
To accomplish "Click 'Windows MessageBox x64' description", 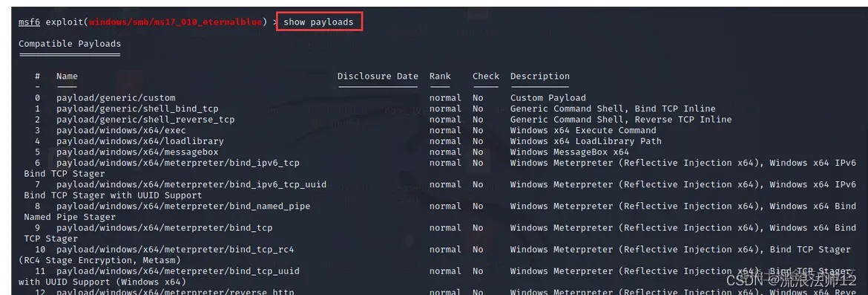I will coord(570,152).
